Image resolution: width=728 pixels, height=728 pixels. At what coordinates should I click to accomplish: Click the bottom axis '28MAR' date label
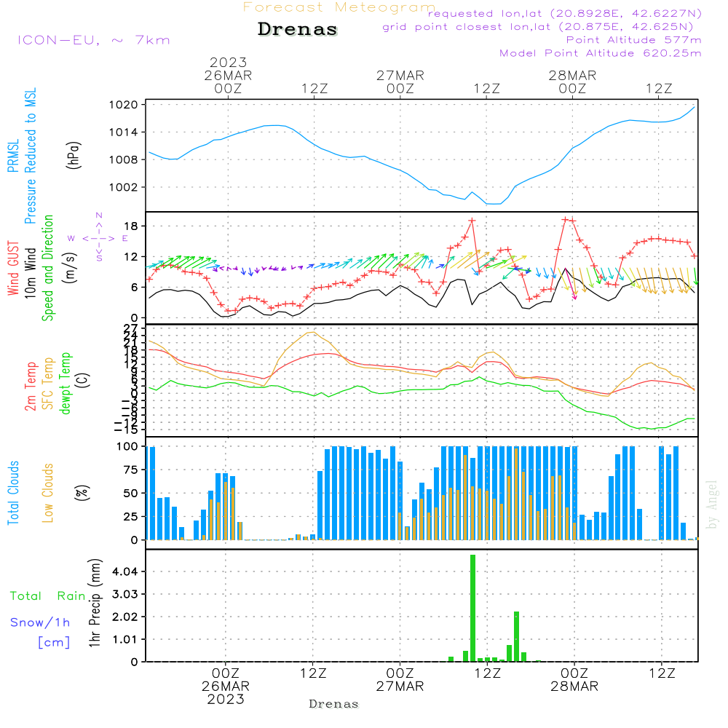574,687
